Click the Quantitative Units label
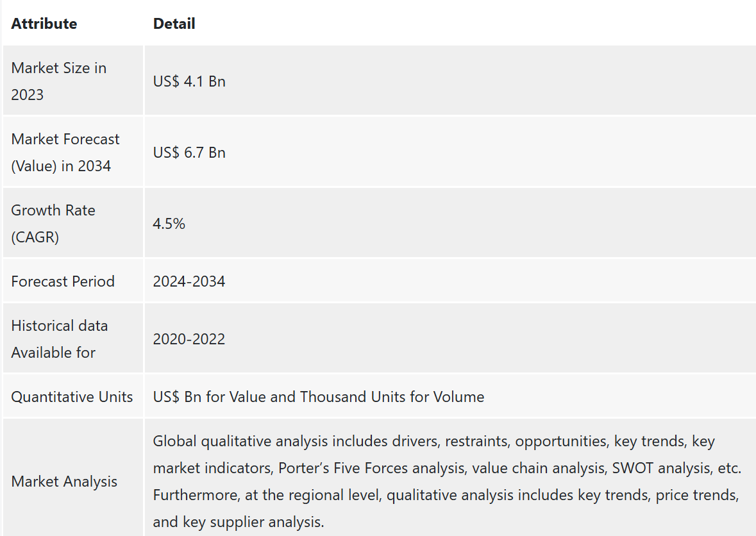Viewport: 756px width, 536px height. (72, 397)
